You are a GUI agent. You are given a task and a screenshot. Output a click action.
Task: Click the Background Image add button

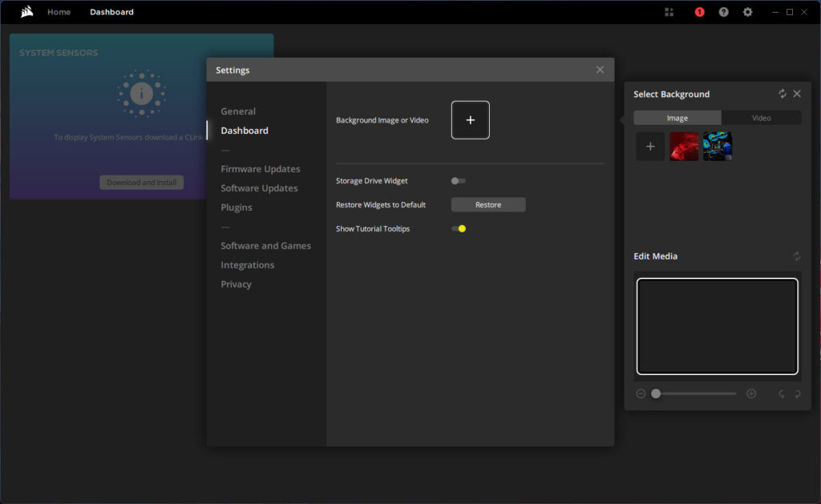[x=470, y=120]
